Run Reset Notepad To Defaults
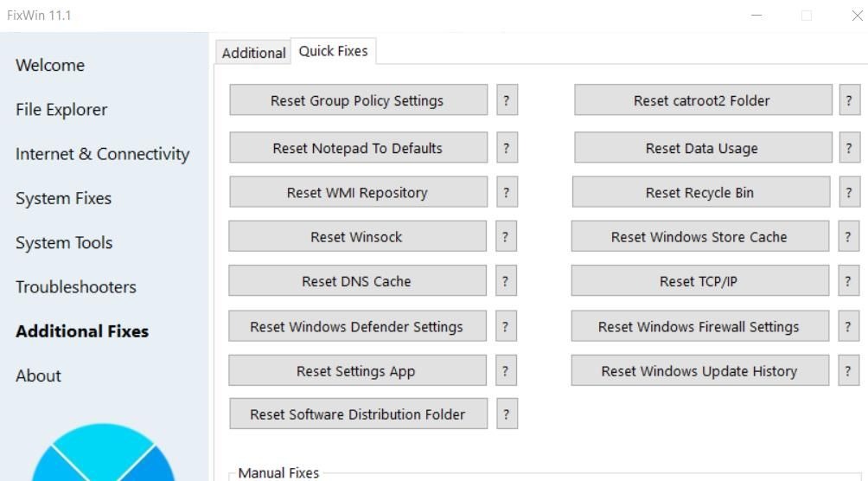Image resolution: width=868 pixels, height=481 pixels. pyautogui.click(x=358, y=148)
